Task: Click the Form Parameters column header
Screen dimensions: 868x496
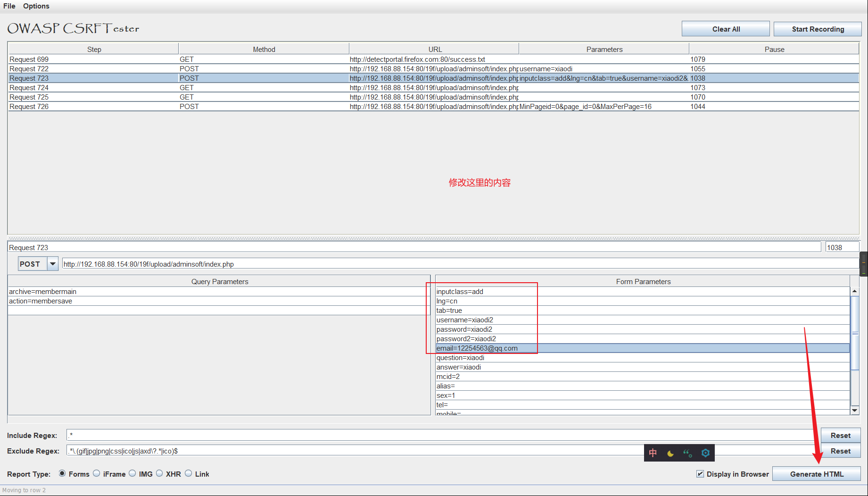Action: coord(643,281)
